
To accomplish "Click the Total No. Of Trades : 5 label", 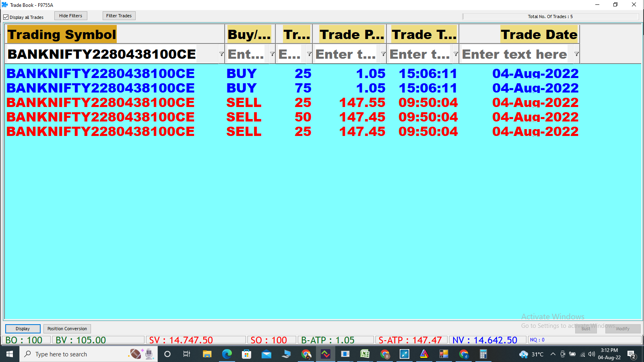I will pyautogui.click(x=550, y=16).
